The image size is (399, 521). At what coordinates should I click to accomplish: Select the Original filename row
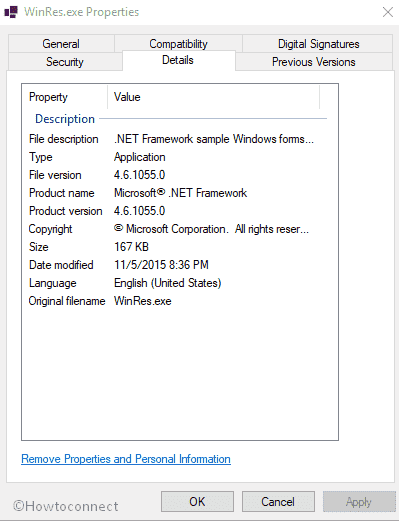click(x=180, y=301)
